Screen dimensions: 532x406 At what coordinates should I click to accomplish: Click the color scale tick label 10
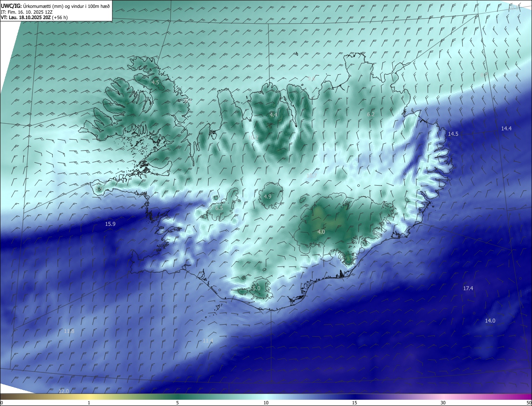tap(266, 403)
